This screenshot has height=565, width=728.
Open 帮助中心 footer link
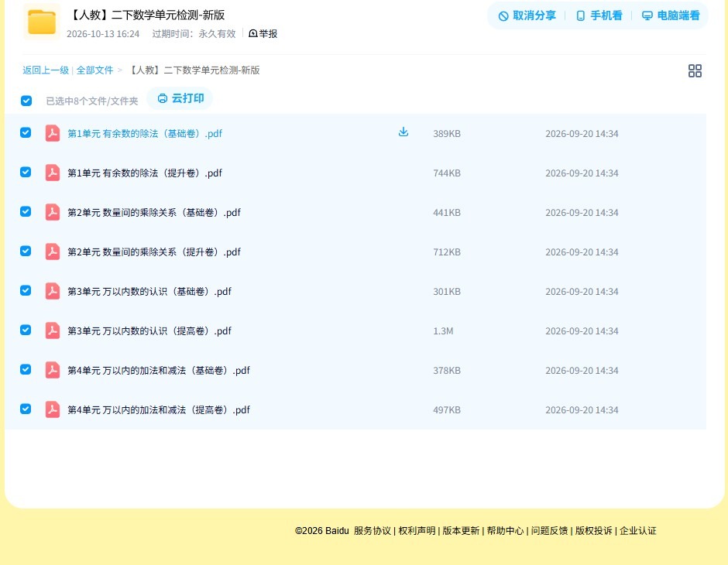point(505,531)
